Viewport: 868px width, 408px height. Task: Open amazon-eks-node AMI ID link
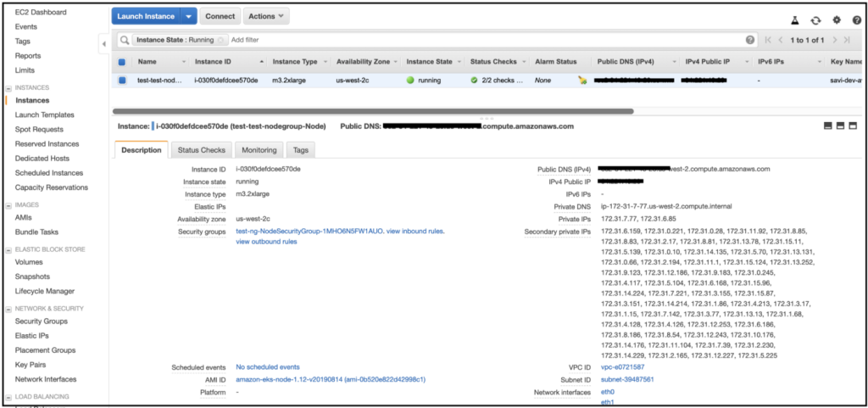331,379
